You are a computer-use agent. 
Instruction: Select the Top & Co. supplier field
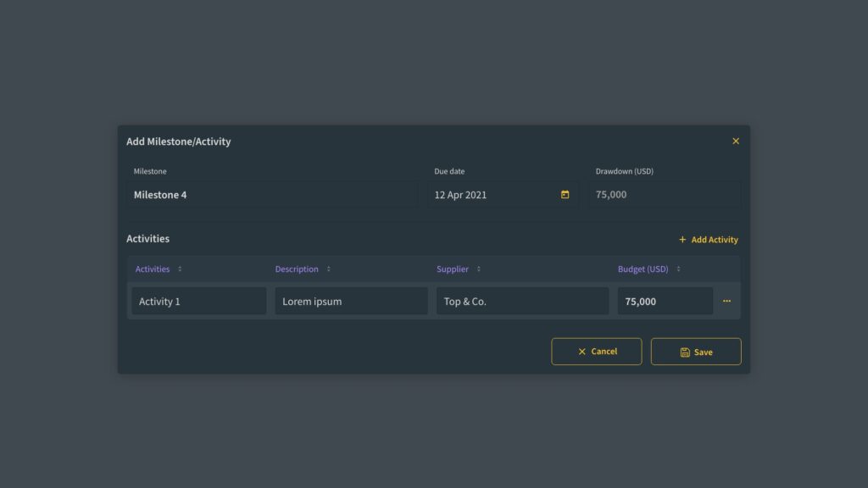(522, 302)
